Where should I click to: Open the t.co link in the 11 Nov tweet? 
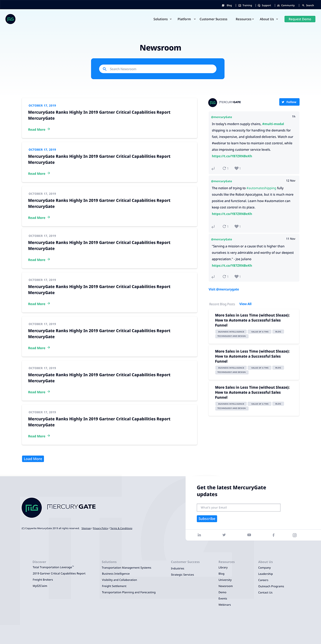pos(232,266)
